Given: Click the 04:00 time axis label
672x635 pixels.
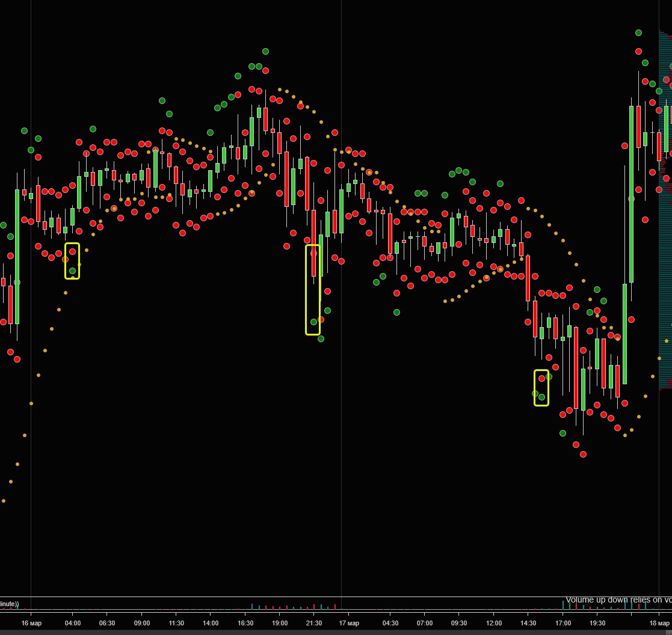Looking at the screenshot, I should point(72,623).
